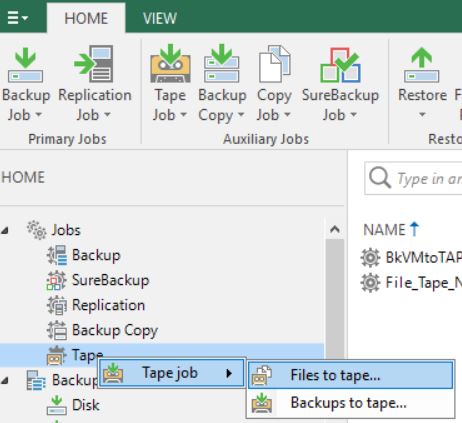Select the Tape tree item

pos(87,355)
